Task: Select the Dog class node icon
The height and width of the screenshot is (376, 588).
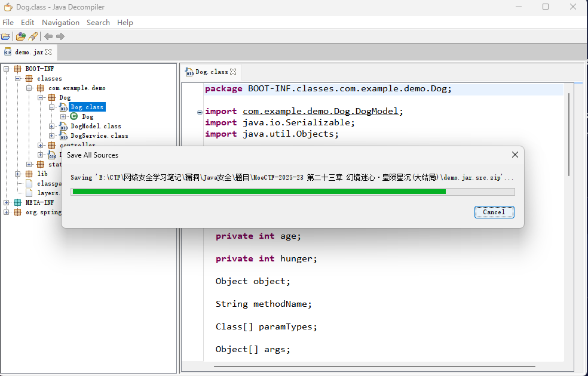Action: (x=74, y=116)
